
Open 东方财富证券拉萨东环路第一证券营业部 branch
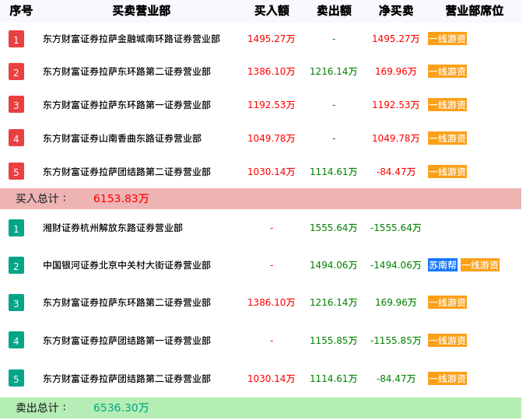point(127,105)
